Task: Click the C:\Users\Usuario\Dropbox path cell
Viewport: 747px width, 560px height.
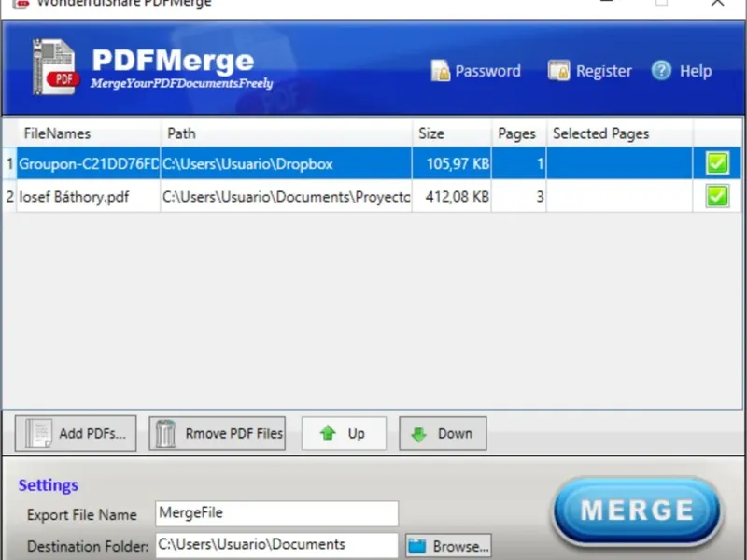Action: (x=287, y=164)
